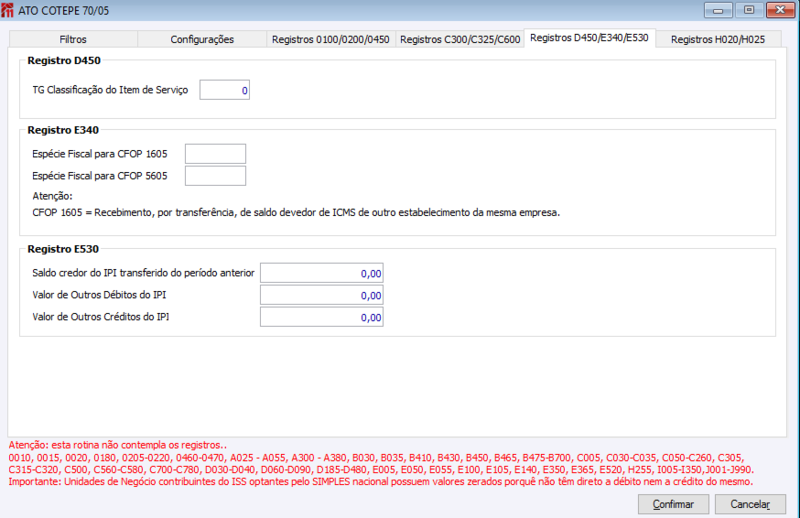Click red text line starting 'C315-C320, C500'
Screen dimensions: 800x518
381,470
